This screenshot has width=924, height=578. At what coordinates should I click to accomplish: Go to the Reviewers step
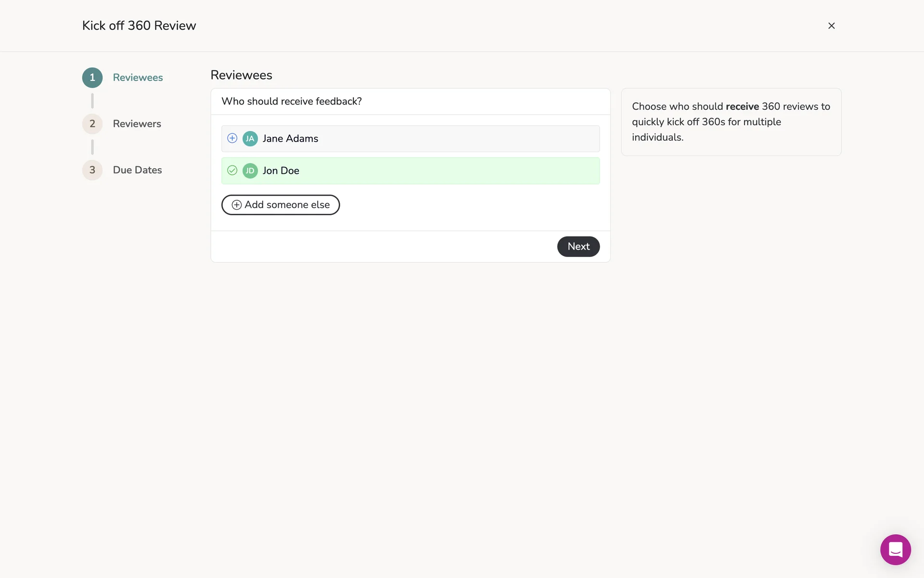137,124
